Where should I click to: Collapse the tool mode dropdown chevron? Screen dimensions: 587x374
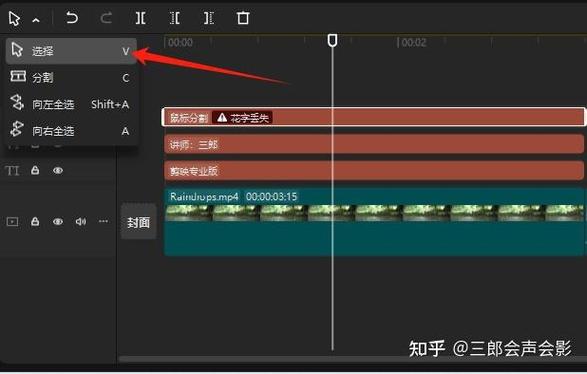click(36, 20)
